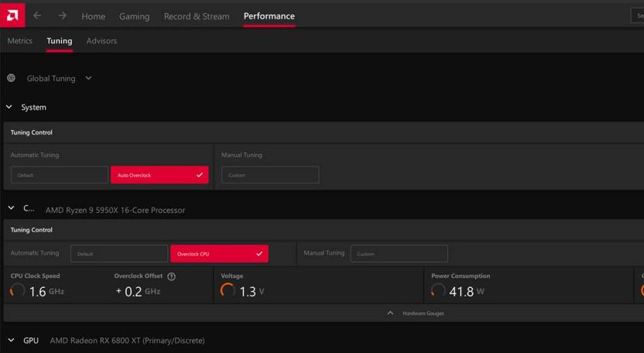Viewport: 644px width, 353px height.
Task: Open the Global Tuning dropdown
Action: (x=59, y=78)
